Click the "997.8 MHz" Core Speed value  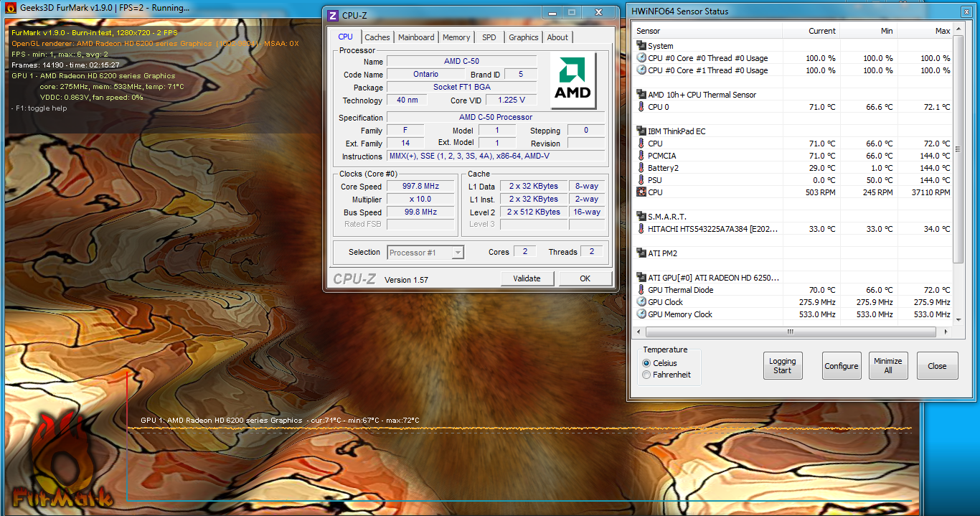pyautogui.click(x=420, y=187)
